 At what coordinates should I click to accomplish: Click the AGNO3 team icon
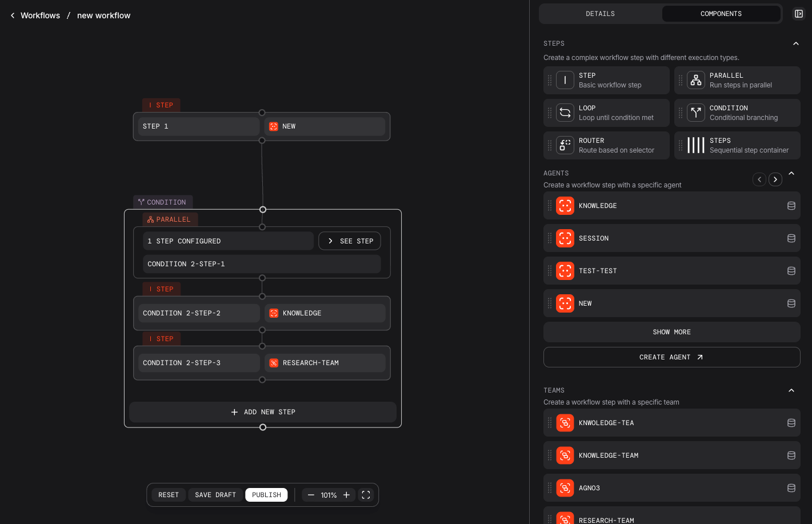565,488
